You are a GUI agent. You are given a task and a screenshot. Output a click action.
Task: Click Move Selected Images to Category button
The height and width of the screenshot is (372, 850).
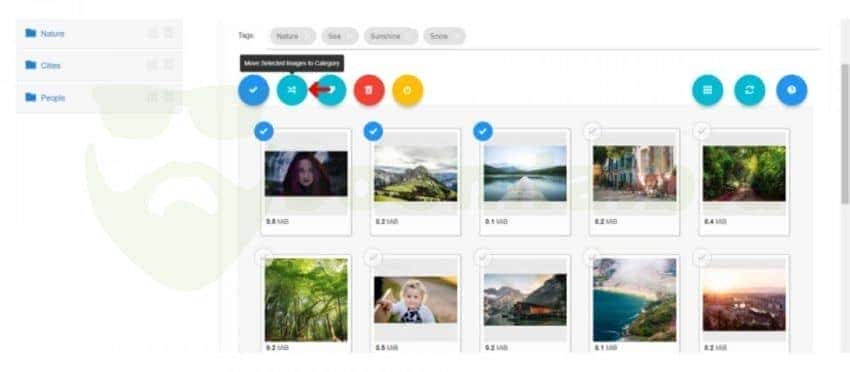click(x=292, y=90)
